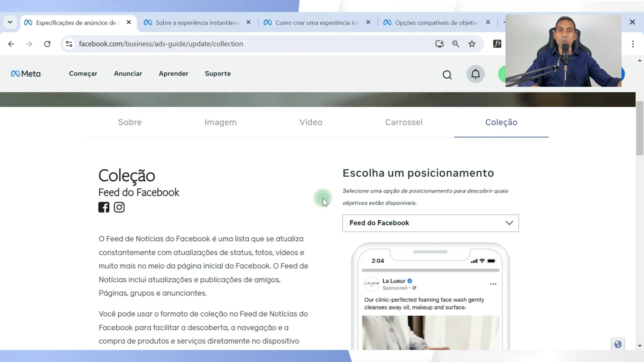Image resolution: width=644 pixels, height=362 pixels.
Task: Click the 'Sponsored' label in the ad preview
Action: click(x=394, y=288)
